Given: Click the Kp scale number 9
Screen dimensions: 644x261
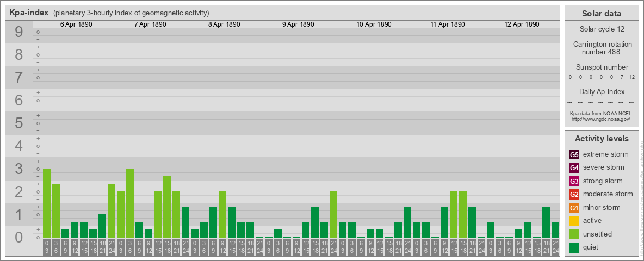Looking at the screenshot, I should (x=19, y=32).
